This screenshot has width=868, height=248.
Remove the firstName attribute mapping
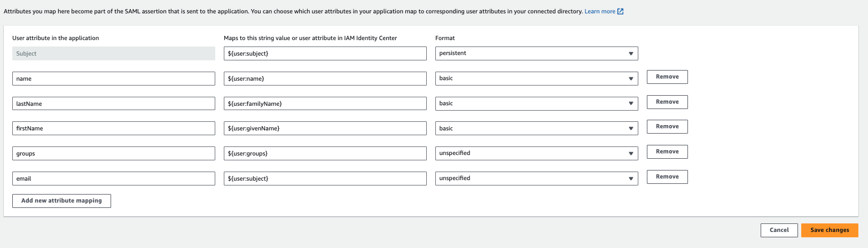coord(667,127)
